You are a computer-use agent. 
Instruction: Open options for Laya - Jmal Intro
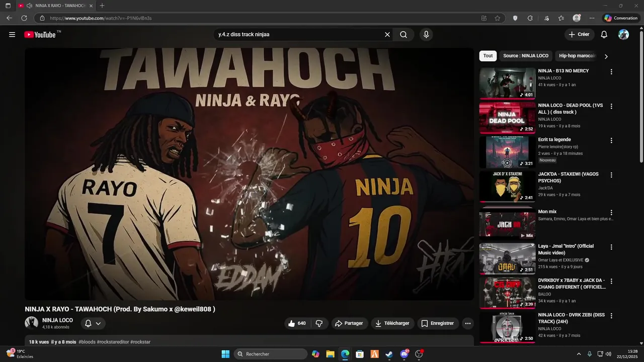[x=611, y=247]
